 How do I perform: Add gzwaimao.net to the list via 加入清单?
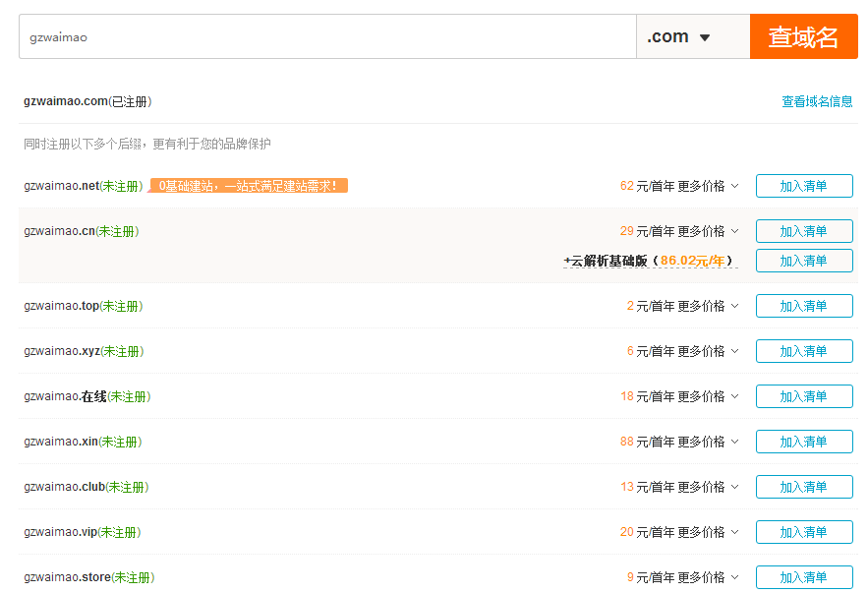[x=803, y=186]
